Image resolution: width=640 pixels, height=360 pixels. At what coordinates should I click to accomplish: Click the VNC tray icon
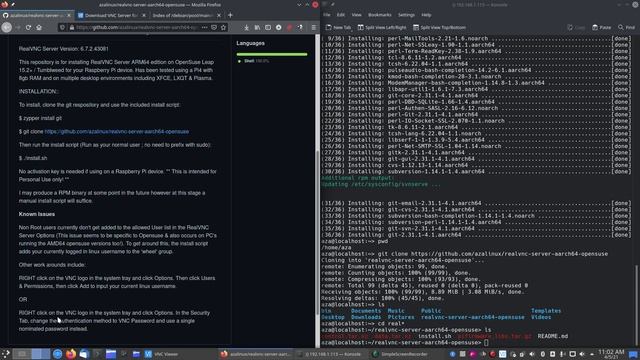(x=502, y=354)
